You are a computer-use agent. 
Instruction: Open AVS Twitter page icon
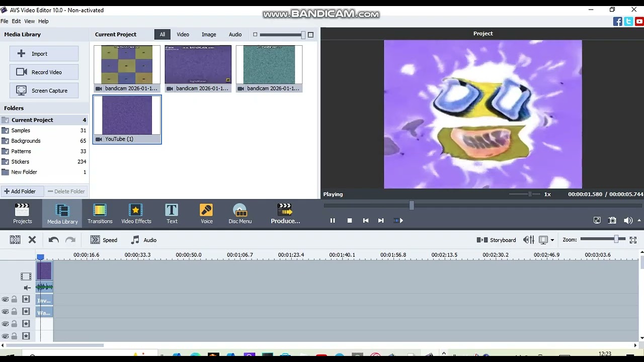[628, 21]
